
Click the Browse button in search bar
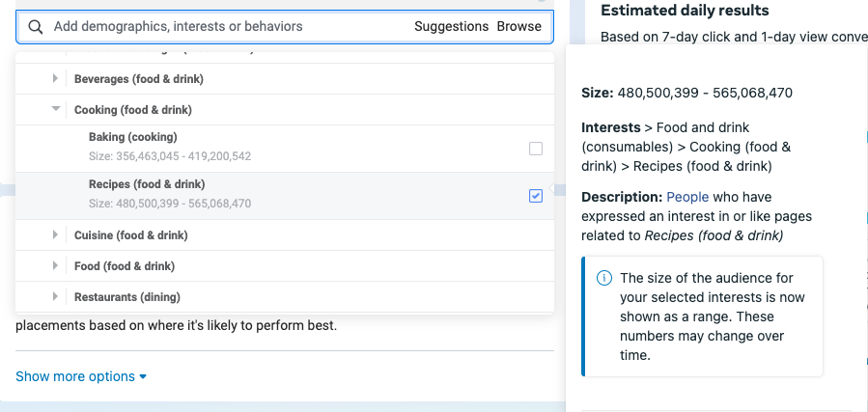(518, 27)
